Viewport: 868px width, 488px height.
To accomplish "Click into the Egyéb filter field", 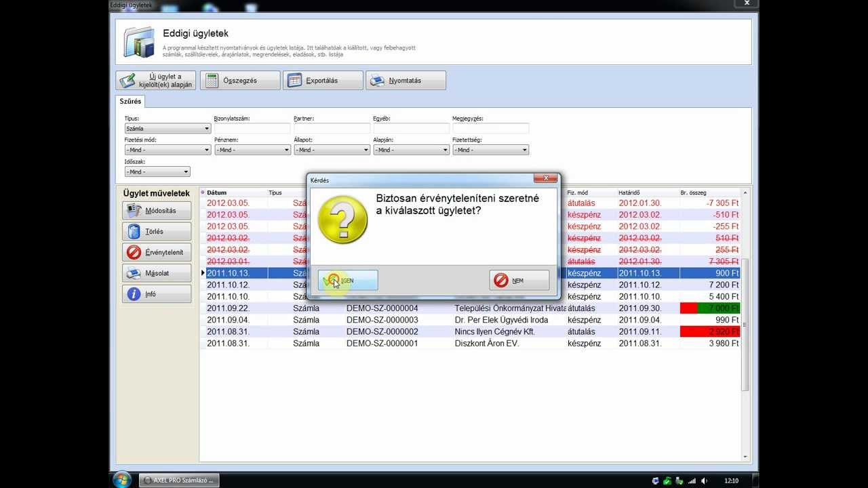I will point(411,128).
